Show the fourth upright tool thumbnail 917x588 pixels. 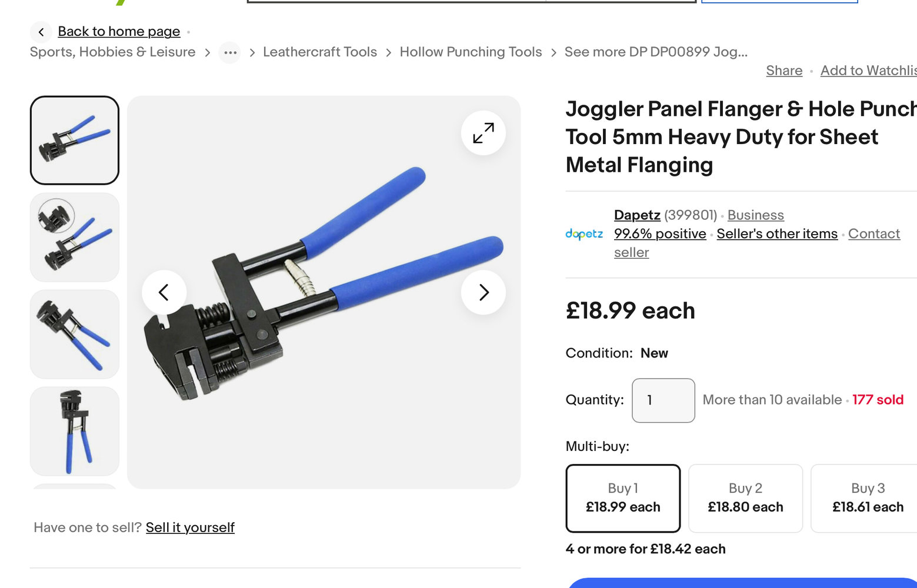75,431
